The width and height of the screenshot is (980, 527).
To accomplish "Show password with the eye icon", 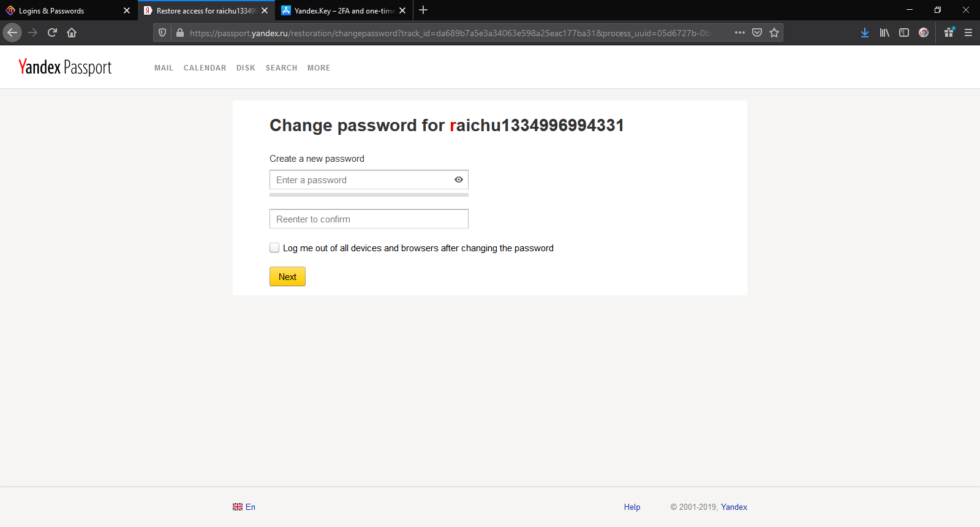I will click(459, 180).
